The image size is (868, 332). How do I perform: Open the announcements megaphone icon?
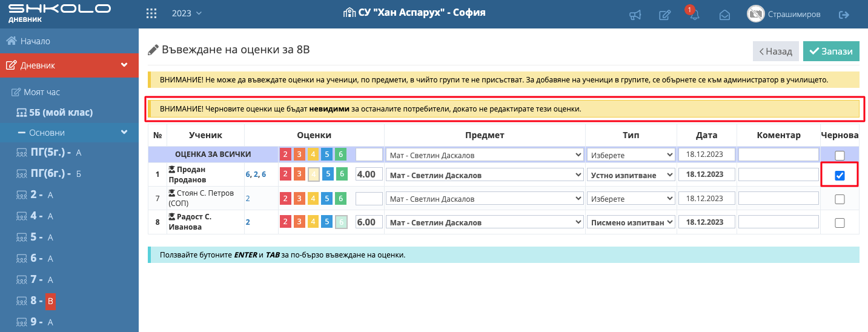pos(635,15)
